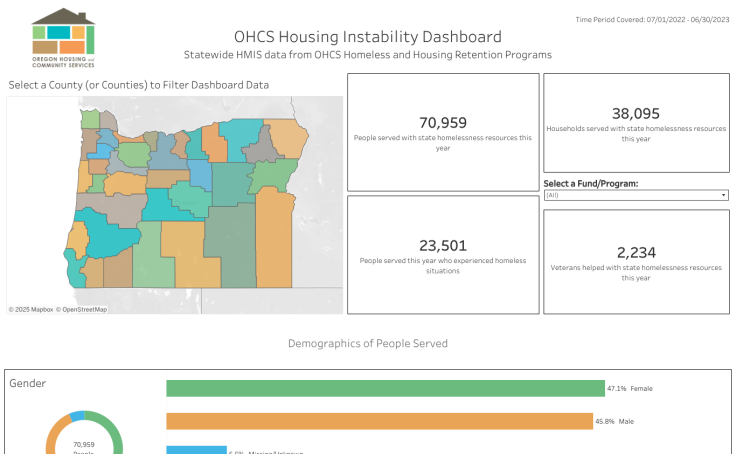
Task: Click the orange segment of the Gender donut chart
Action: [50, 435]
